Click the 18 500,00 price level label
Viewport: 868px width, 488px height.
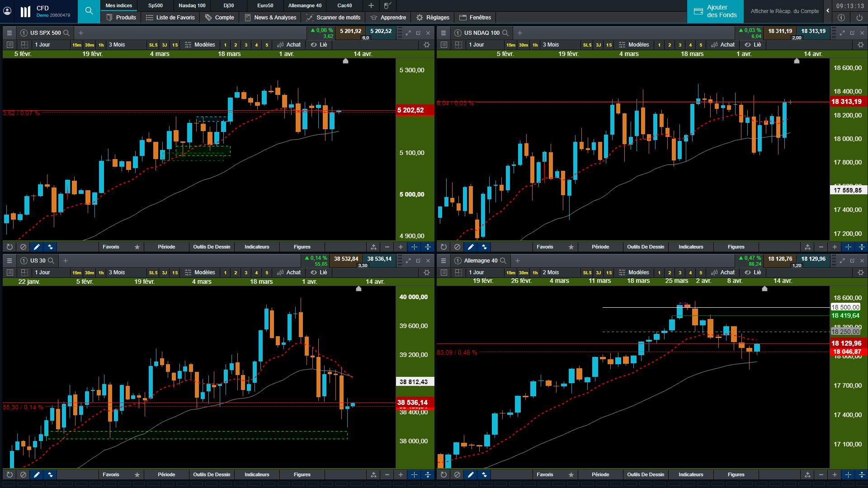[x=845, y=307]
